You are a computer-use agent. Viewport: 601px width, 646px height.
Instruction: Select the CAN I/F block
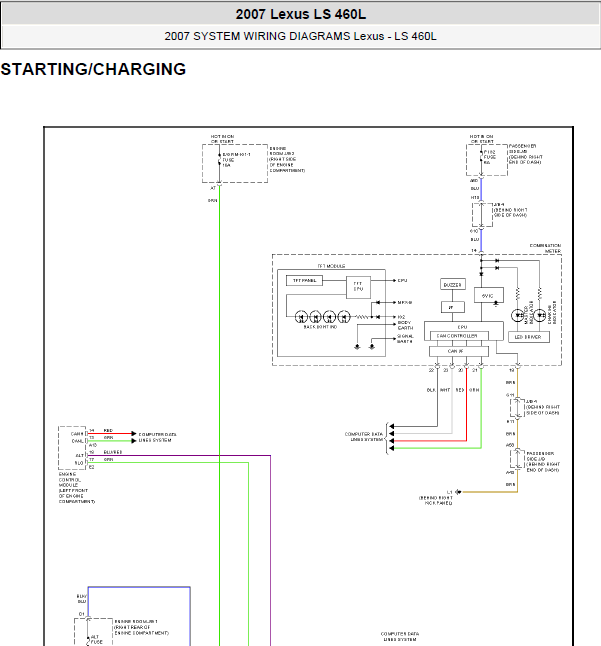pyautogui.click(x=458, y=351)
